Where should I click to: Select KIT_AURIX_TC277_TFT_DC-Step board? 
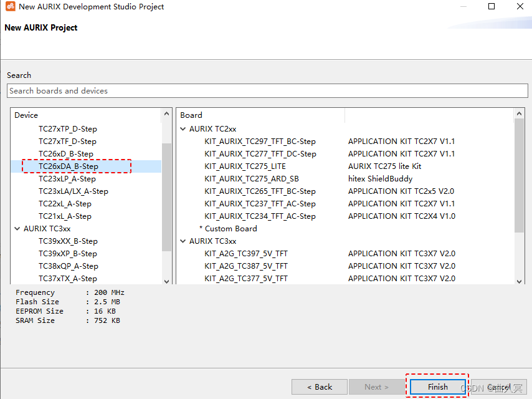(260, 154)
